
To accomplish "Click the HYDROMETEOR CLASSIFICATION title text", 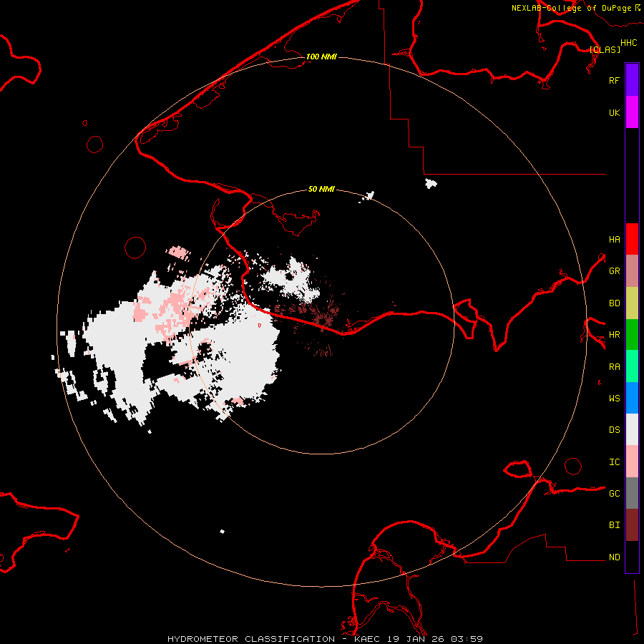I will [251, 639].
